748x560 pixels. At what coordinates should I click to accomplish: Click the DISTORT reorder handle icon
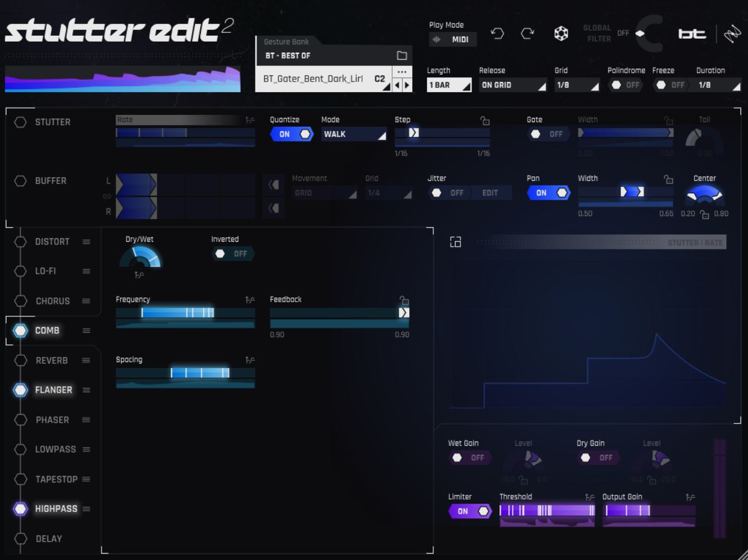86,242
